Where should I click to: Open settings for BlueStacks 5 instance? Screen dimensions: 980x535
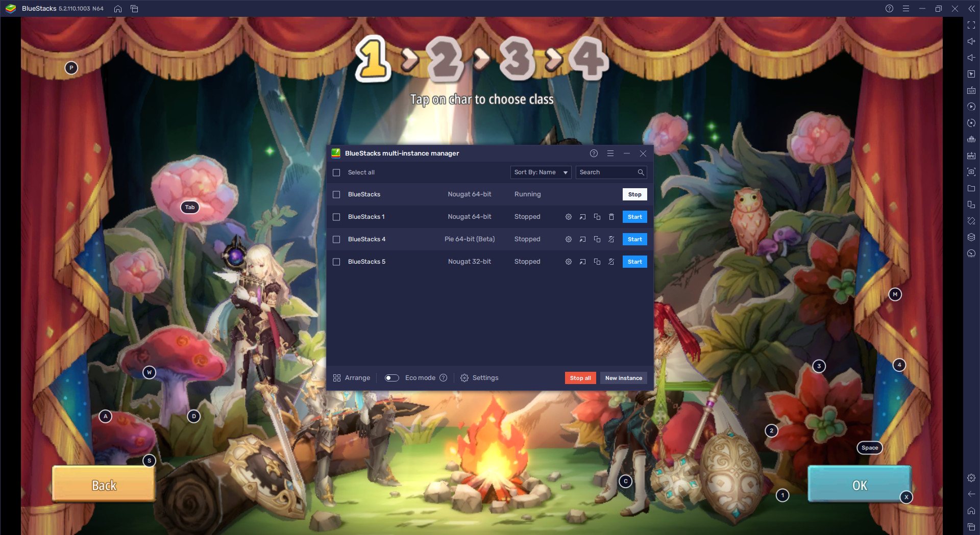pos(568,262)
